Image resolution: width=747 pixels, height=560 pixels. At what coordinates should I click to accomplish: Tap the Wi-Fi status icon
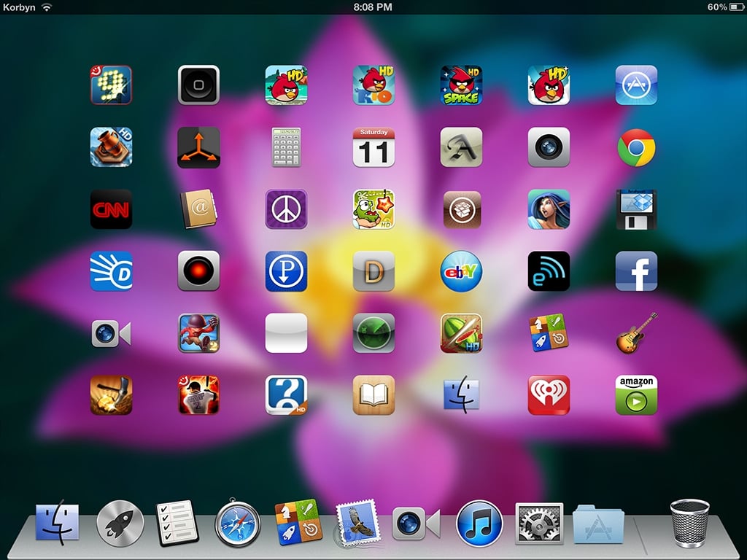pyautogui.click(x=46, y=7)
